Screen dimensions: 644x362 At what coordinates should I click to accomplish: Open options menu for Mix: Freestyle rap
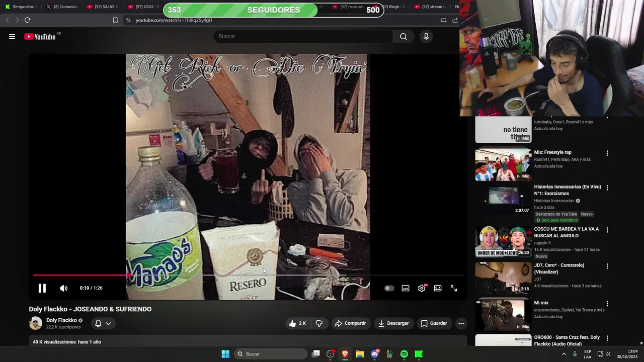(607, 153)
